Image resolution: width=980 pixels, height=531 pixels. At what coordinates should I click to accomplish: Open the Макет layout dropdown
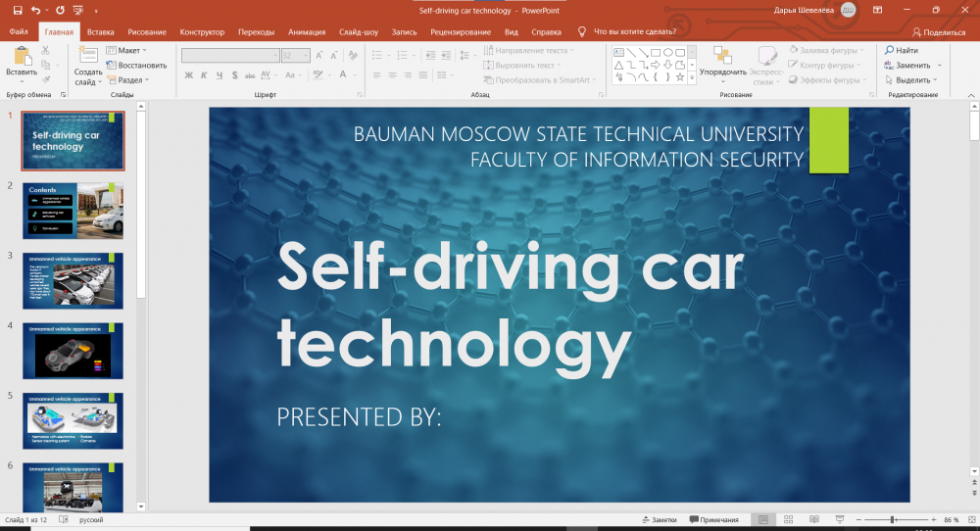(x=126, y=50)
